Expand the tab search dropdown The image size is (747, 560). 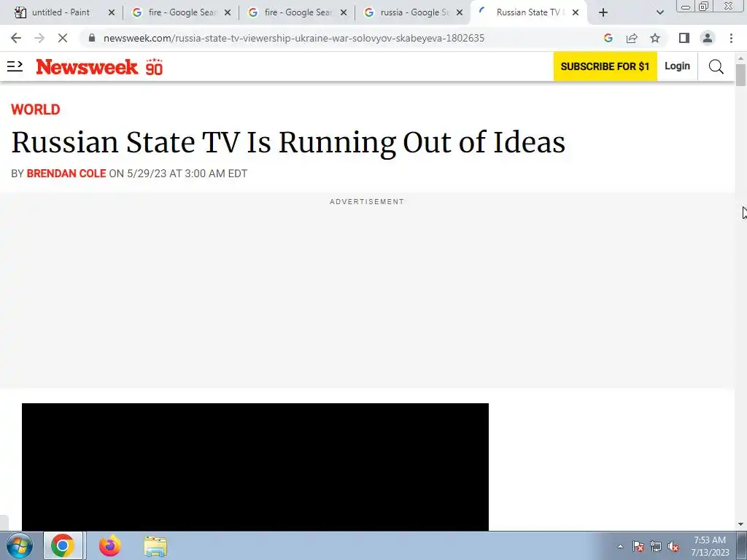[659, 13]
